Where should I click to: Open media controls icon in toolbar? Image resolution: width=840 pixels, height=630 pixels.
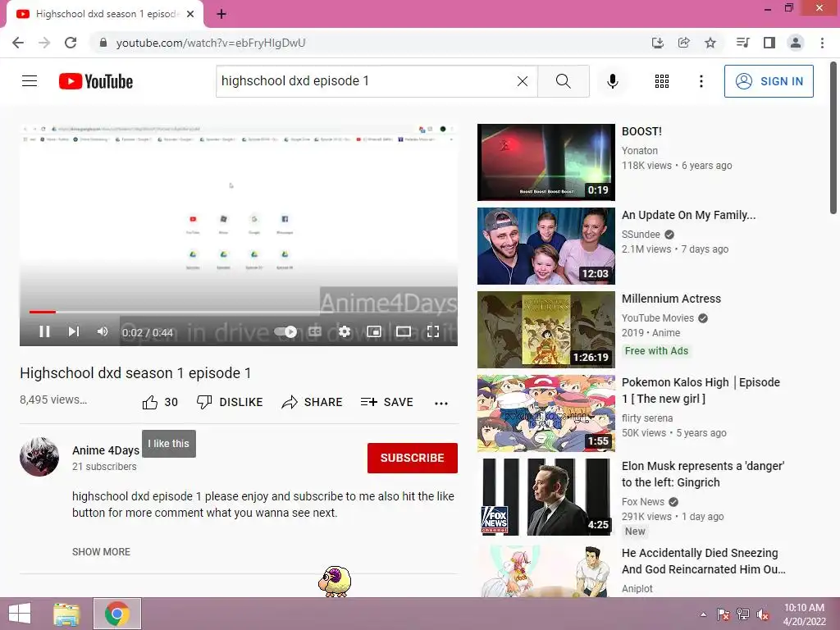point(742,43)
